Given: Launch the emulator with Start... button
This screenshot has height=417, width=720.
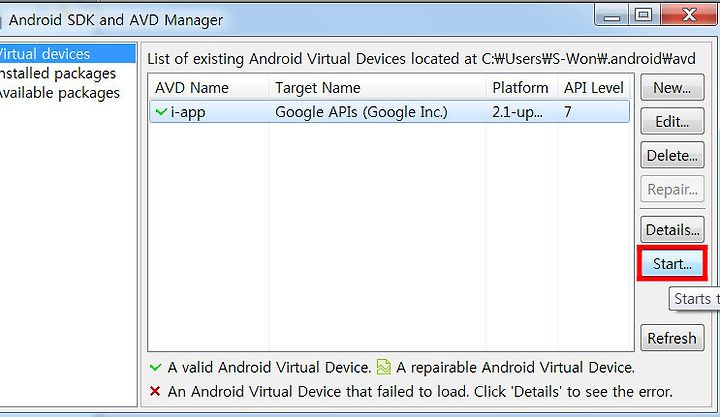Looking at the screenshot, I should tap(672, 264).
